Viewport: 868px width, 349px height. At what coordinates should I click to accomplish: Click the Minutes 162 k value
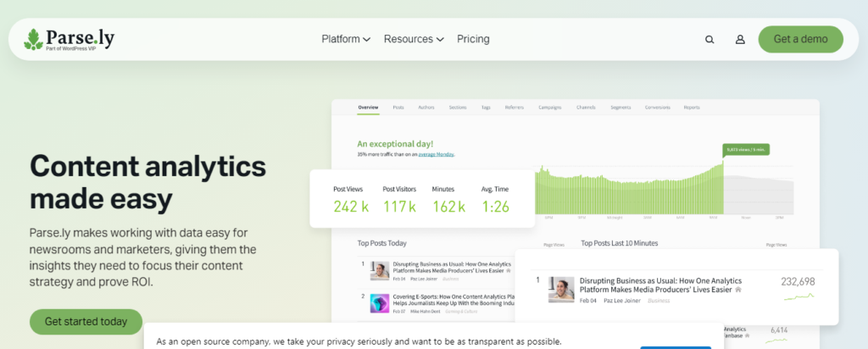pos(449,207)
